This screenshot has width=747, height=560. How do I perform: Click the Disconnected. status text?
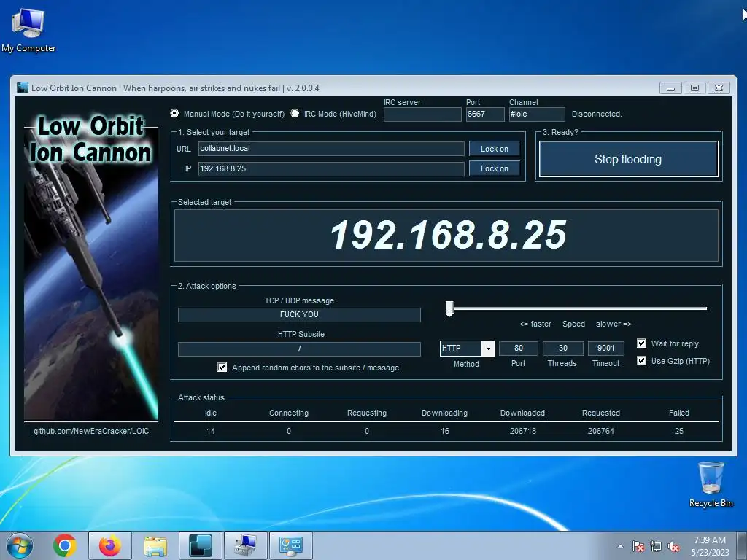coord(597,114)
